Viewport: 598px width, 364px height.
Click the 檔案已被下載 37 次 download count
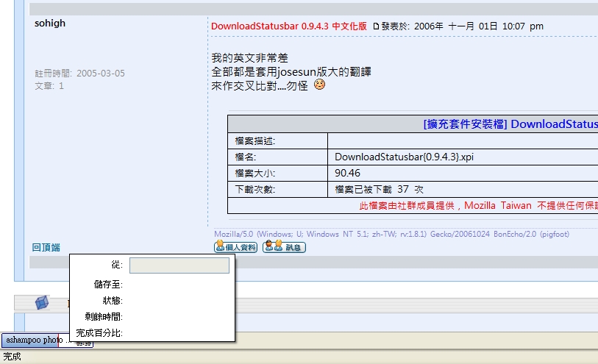click(x=379, y=189)
